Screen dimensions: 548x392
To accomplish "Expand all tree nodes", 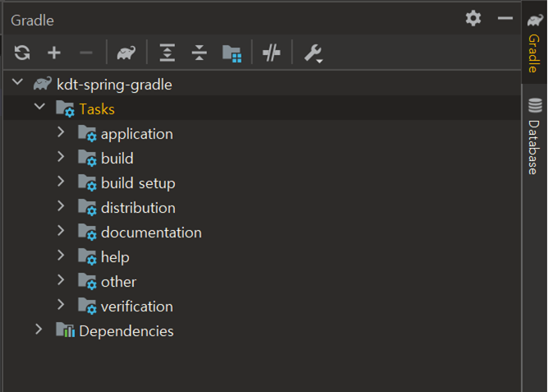I will click(x=168, y=53).
